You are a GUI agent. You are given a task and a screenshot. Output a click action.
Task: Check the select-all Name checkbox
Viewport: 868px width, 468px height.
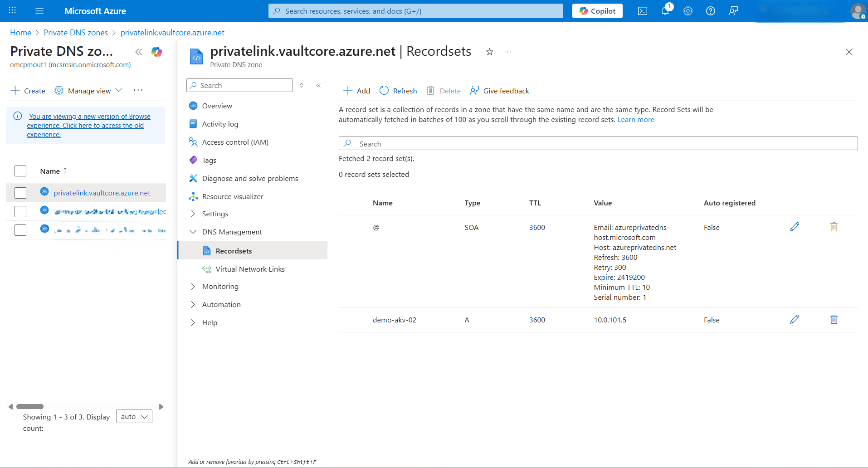pyautogui.click(x=20, y=171)
